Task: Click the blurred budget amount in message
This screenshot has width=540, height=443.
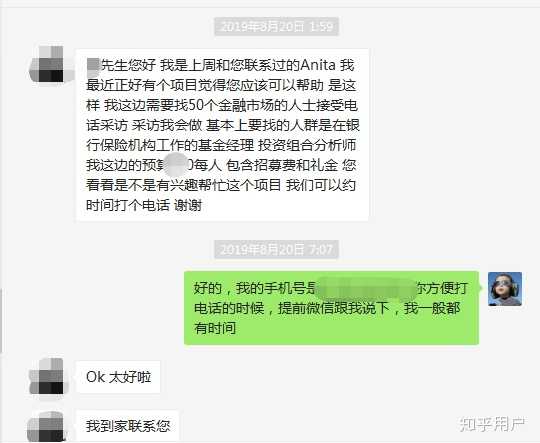Action: coord(177,165)
